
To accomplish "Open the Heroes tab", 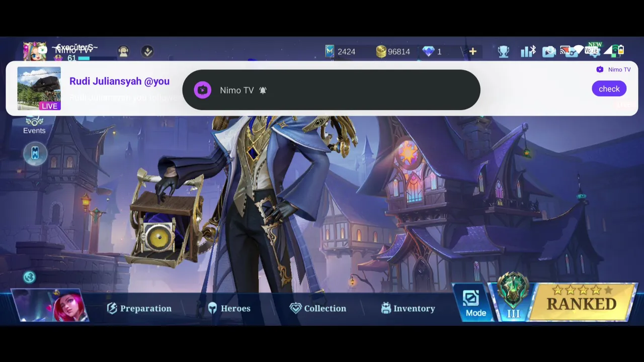I will [x=229, y=308].
